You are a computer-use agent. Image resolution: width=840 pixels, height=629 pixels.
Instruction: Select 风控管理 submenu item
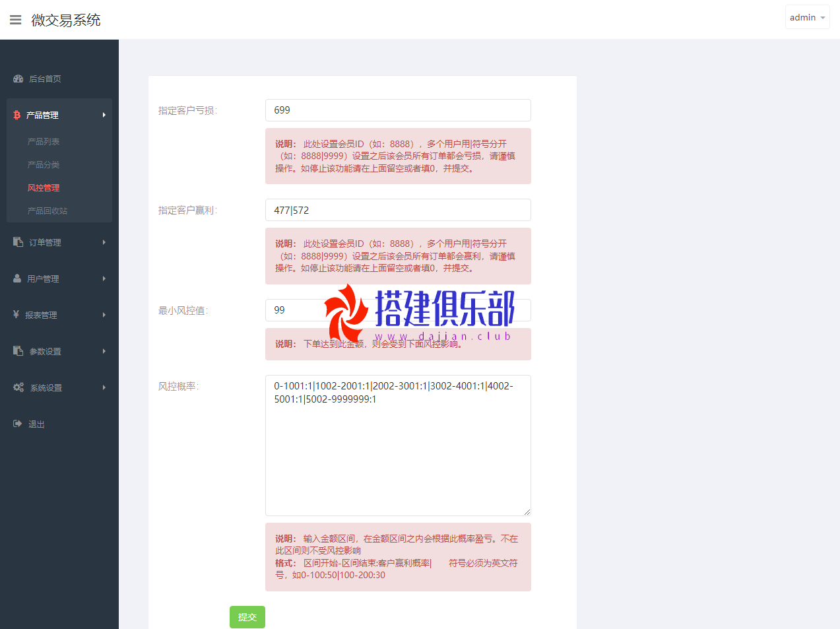pyautogui.click(x=44, y=187)
